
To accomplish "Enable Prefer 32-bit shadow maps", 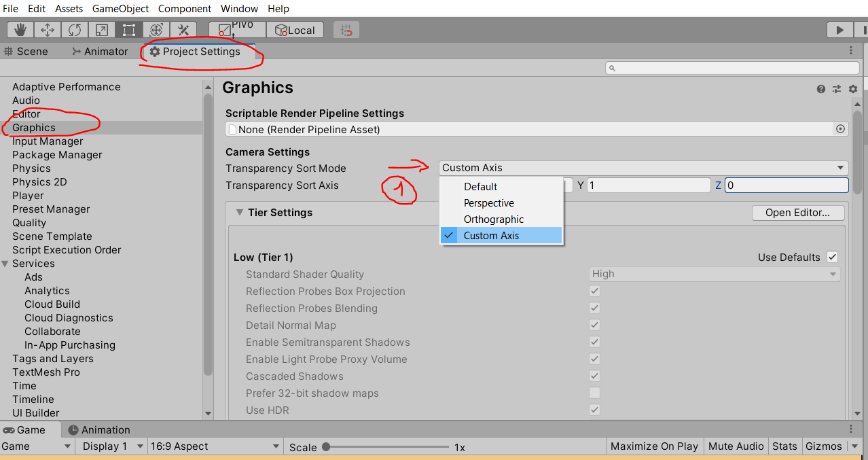I will pyautogui.click(x=594, y=393).
